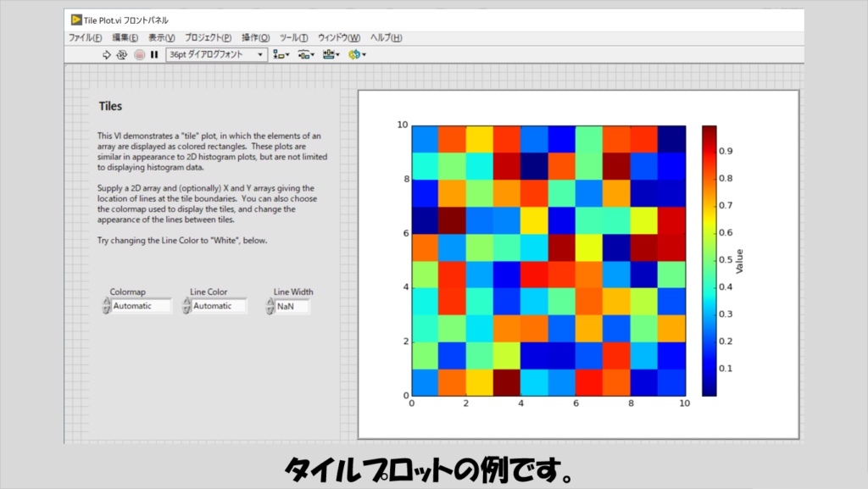Click the Colormap increment/decrement arrows

point(106,306)
